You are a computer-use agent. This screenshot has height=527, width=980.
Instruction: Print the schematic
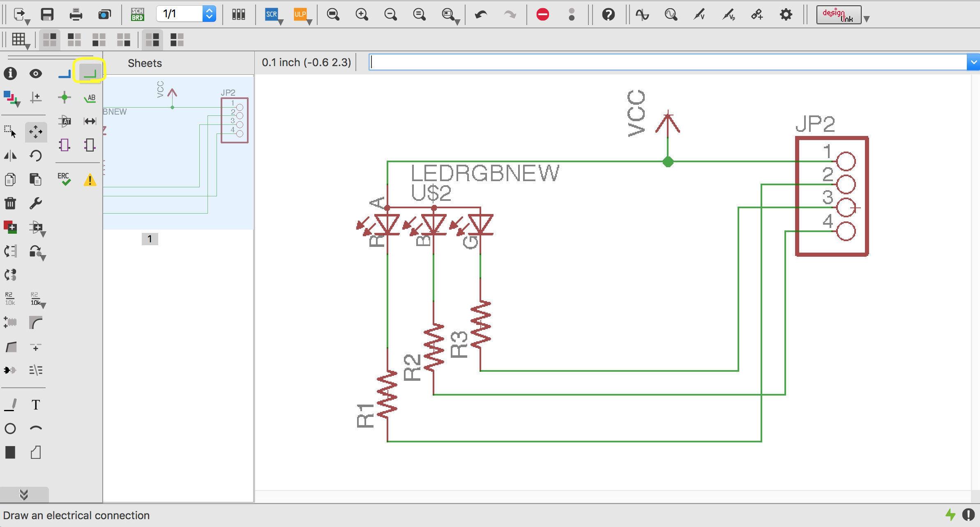tap(76, 15)
